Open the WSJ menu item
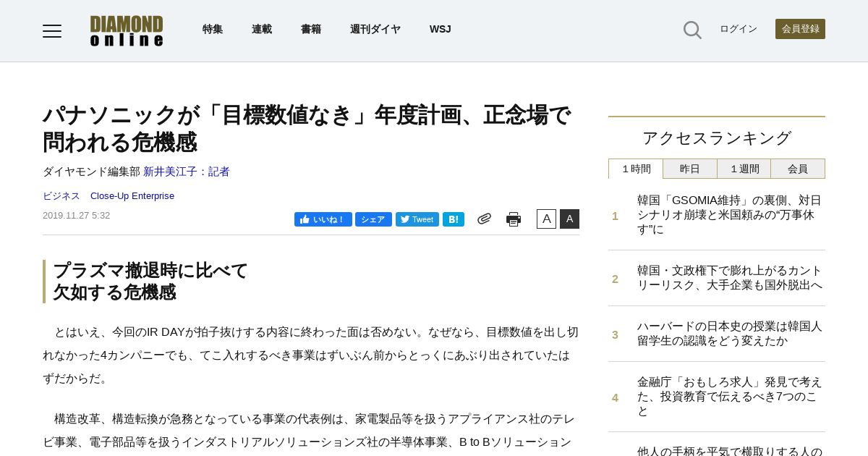Viewport: 868px width, 456px height. click(441, 29)
